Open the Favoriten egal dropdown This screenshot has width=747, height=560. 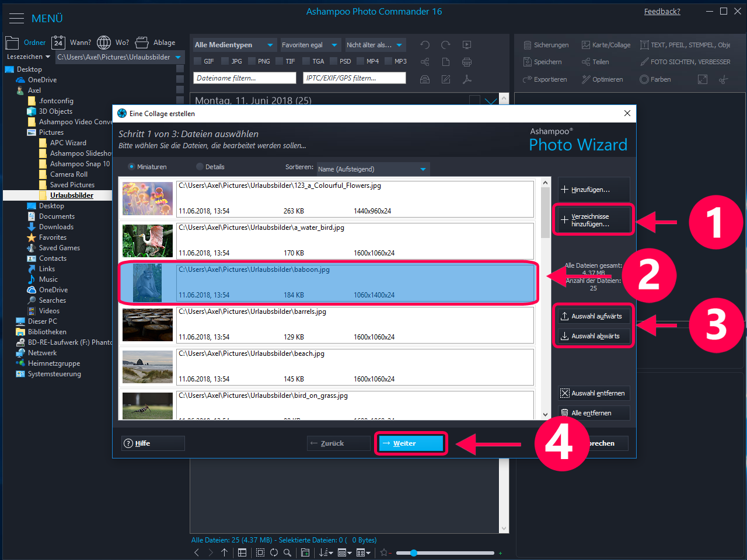310,45
